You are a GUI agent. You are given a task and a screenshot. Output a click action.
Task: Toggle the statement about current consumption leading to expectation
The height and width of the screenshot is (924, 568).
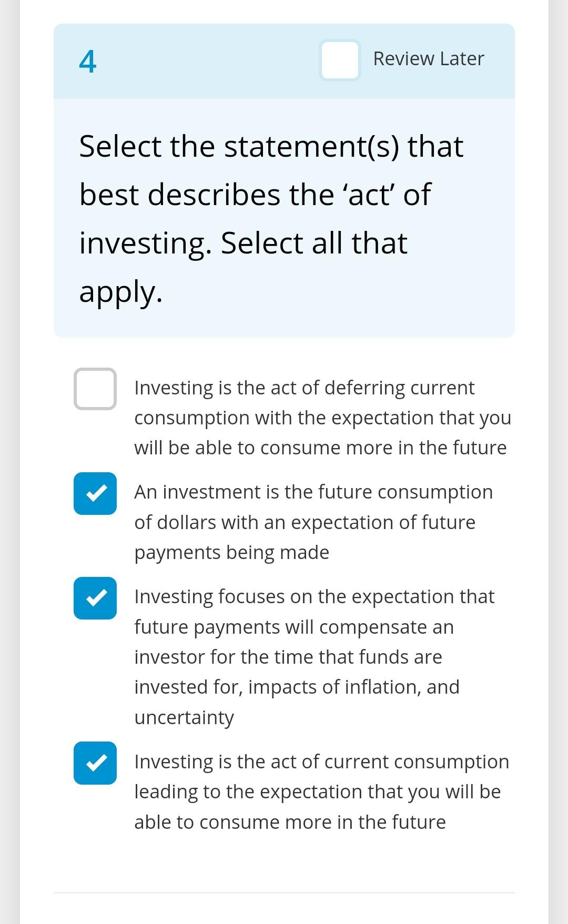point(96,764)
